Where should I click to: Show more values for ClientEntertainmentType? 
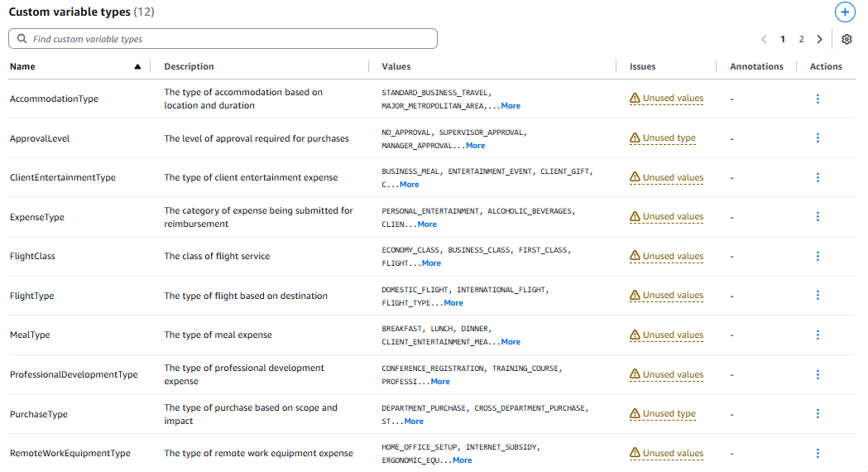[x=409, y=185]
